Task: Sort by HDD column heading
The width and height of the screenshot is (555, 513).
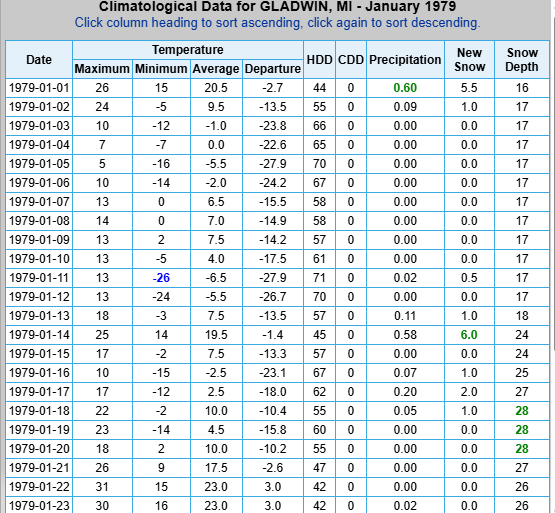Action: pyautogui.click(x=319, y=59)
